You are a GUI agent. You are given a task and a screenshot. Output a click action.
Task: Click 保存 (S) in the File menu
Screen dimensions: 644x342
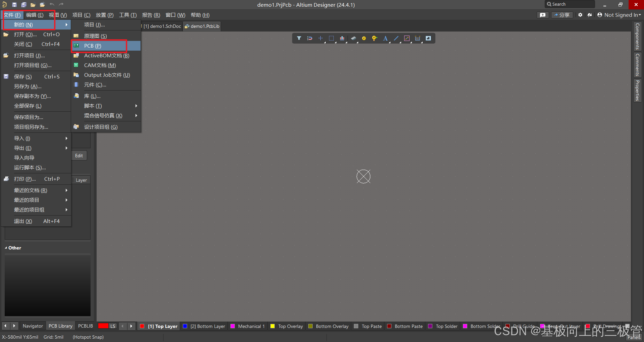36,76
